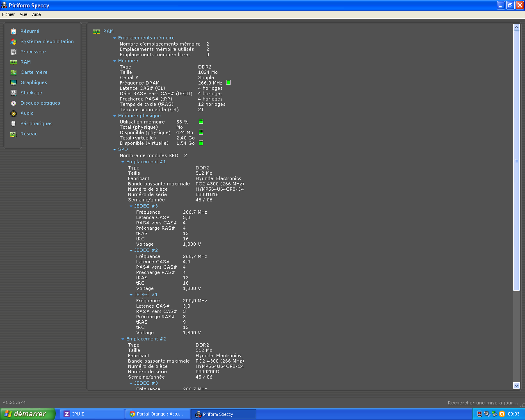The image size is (525, 420).
Task: Click green indicator beside Disponible (virtuelle)
Action: (x=201, y=143)
